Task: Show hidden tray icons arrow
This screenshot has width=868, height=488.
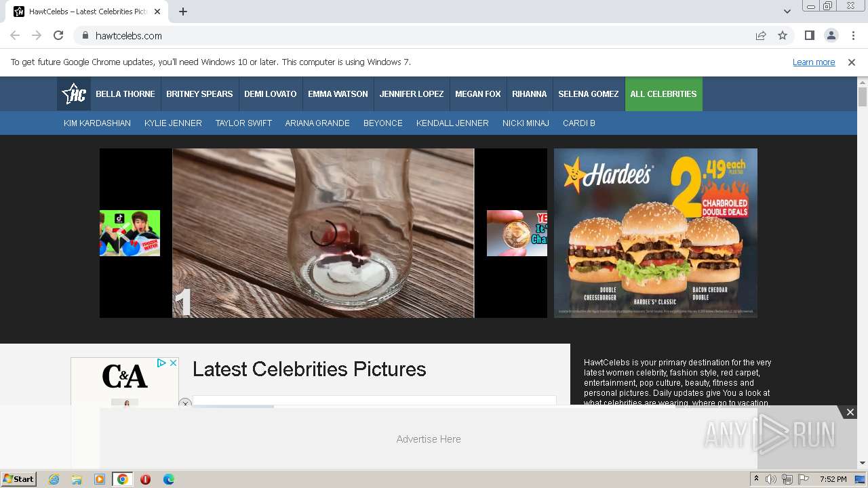Action: coord(756,479)
